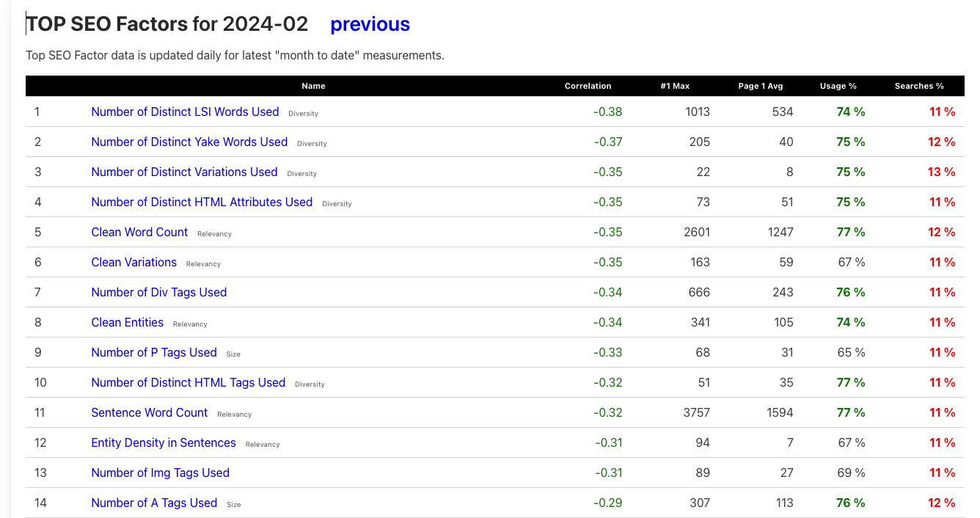Click the Top SEO Factor data description text
Screen dimensions: 980x518
[235, 56]
